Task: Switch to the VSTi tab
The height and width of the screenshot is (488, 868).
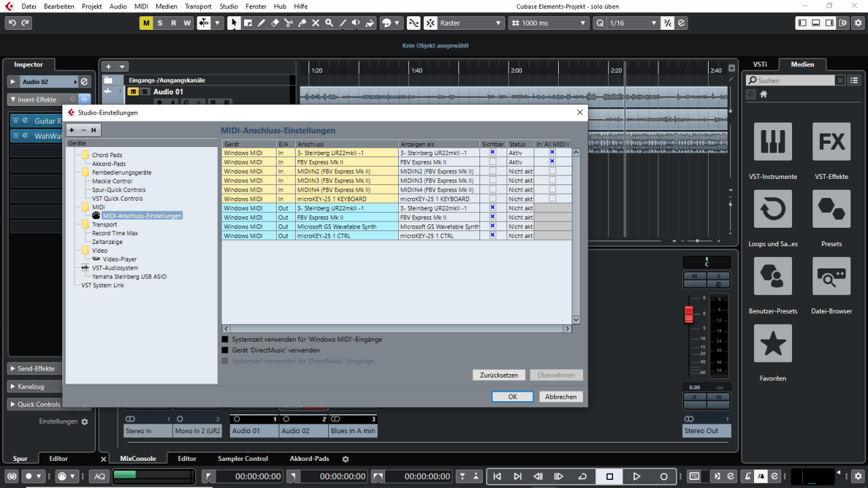Action: click(759, 64)
